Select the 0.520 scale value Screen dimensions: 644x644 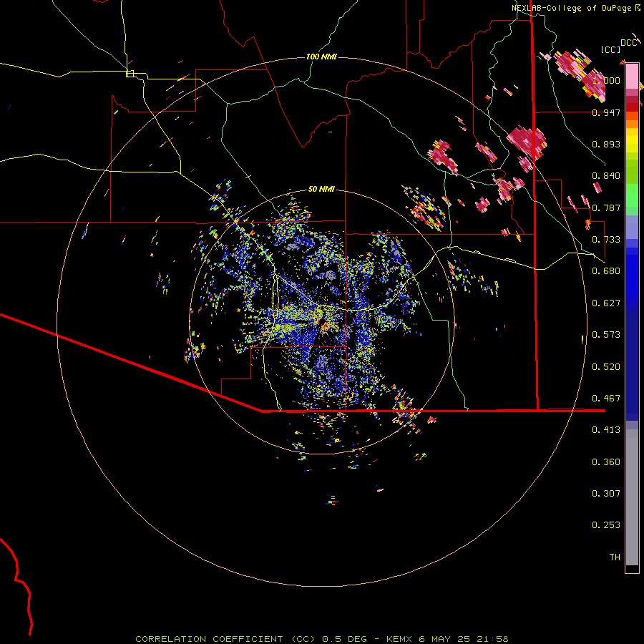tap(606, 367)
